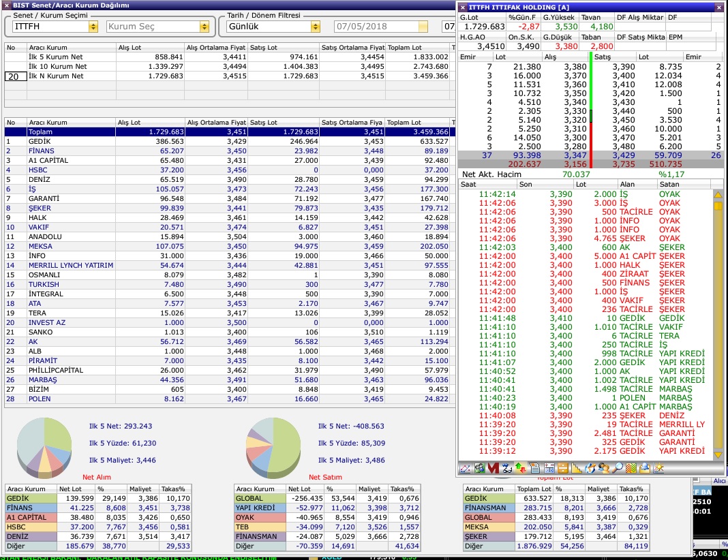Select the PİRAMİT broker row
This screenshot has width=728, height=560.
pos(230,360)
